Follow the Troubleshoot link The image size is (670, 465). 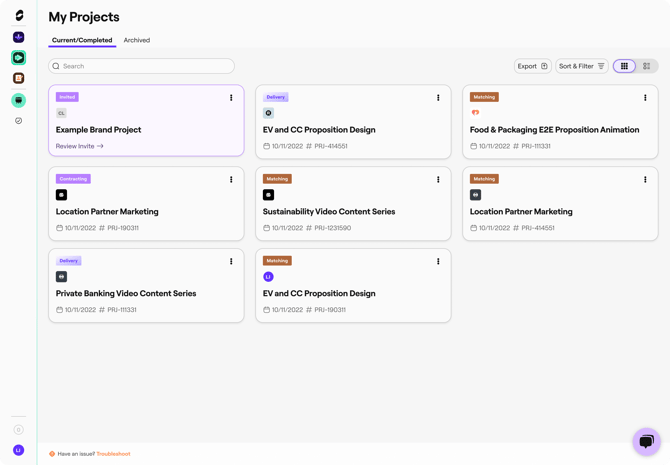[x=113, y=454]
